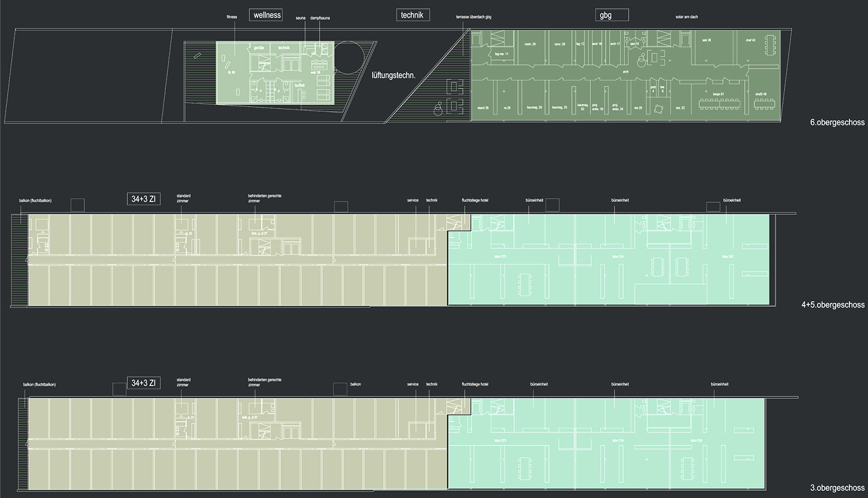Click "fluchtstiege hotel" label on 4+5.obergeschoss

[475, 200]
